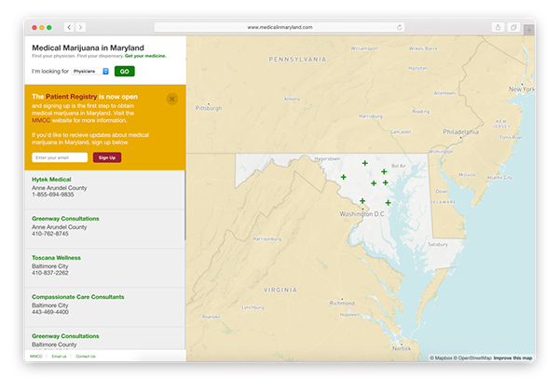Click the Washington D.C. map label

coord(362,214)
